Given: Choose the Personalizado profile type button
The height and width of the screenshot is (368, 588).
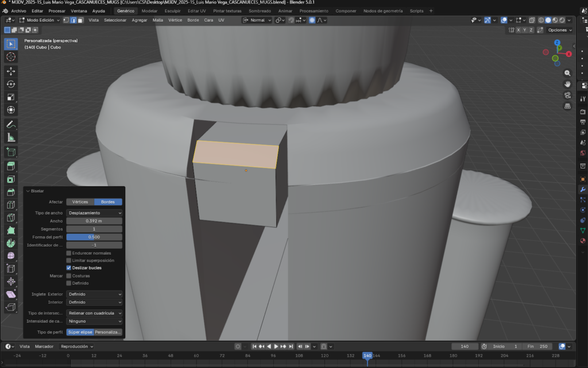Looking at the screenshot, I should pyautogui.click(x=108, y=332).
